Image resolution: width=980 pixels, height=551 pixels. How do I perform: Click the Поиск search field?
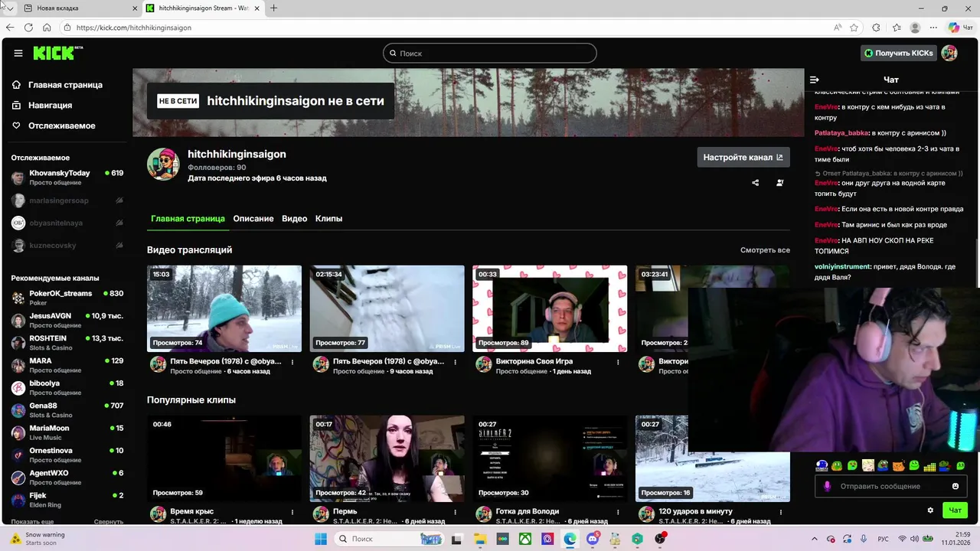pos(490,53)
